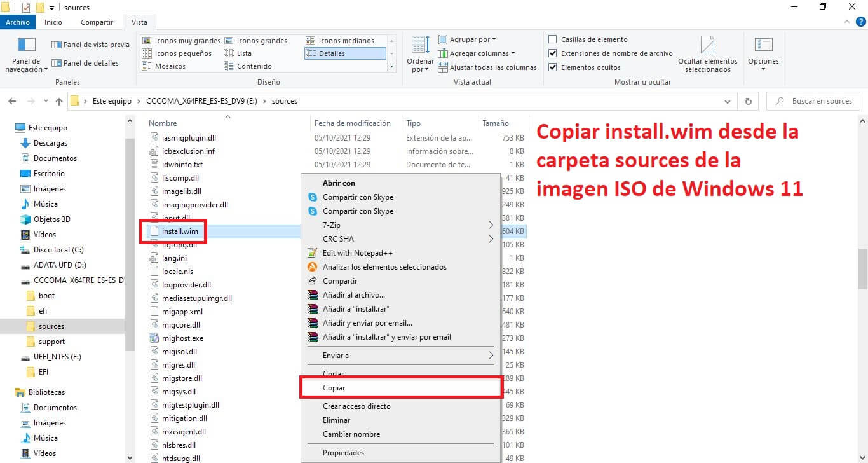Select the migapp.xml file
The width and height of the screenshot is (868, 463).
pyautogui.click(x=182, y=312)
